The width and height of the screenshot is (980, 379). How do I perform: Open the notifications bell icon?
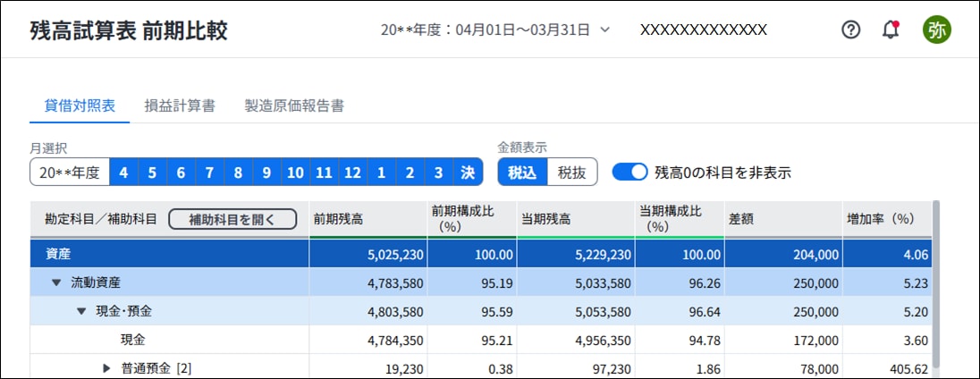point(891,29)
